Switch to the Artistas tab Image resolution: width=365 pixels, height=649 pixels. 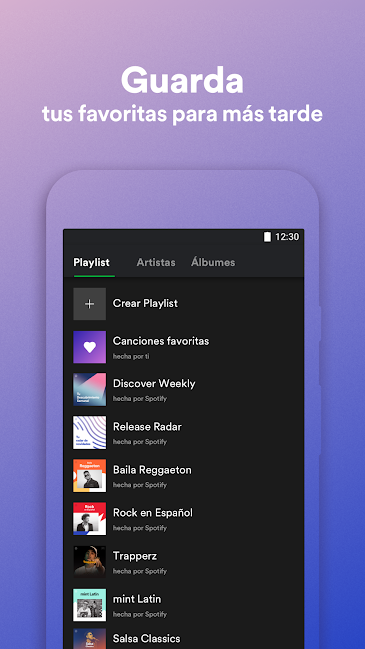click(x=156, y=262)
